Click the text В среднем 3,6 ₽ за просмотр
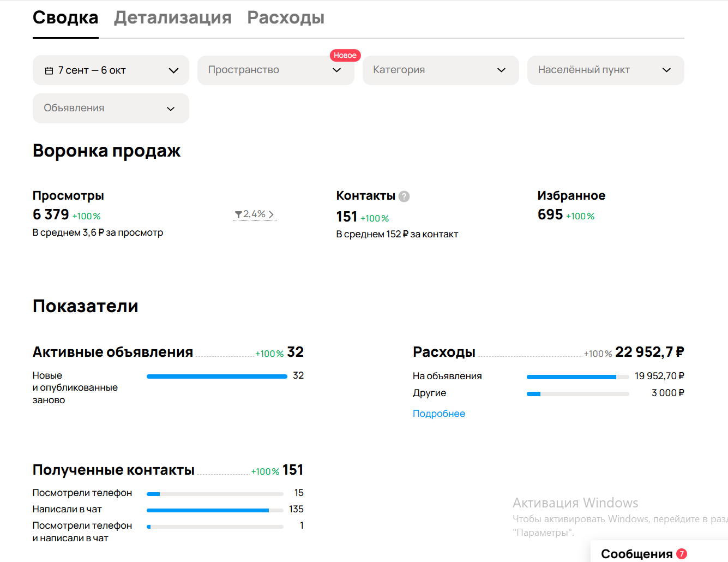Image resolution: width=728 pixels, height=562 pixels. pyautogui.click(x=98, y=232)
